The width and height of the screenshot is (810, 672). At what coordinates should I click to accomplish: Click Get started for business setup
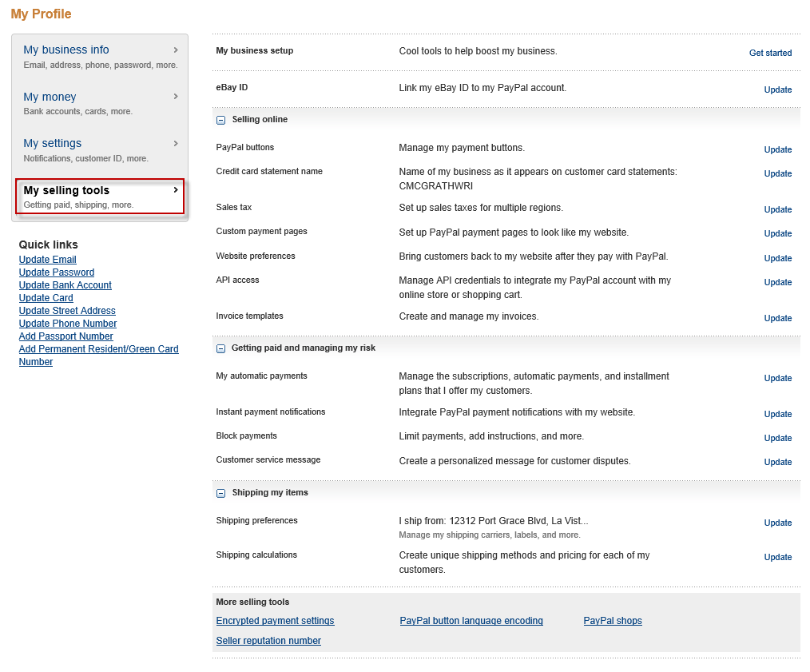(x=770, y=53)
